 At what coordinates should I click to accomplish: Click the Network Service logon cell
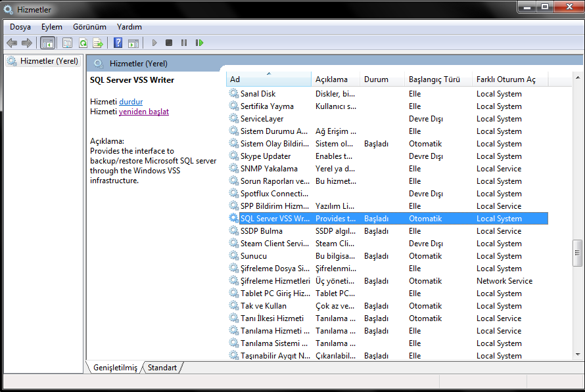click(504, 281)
